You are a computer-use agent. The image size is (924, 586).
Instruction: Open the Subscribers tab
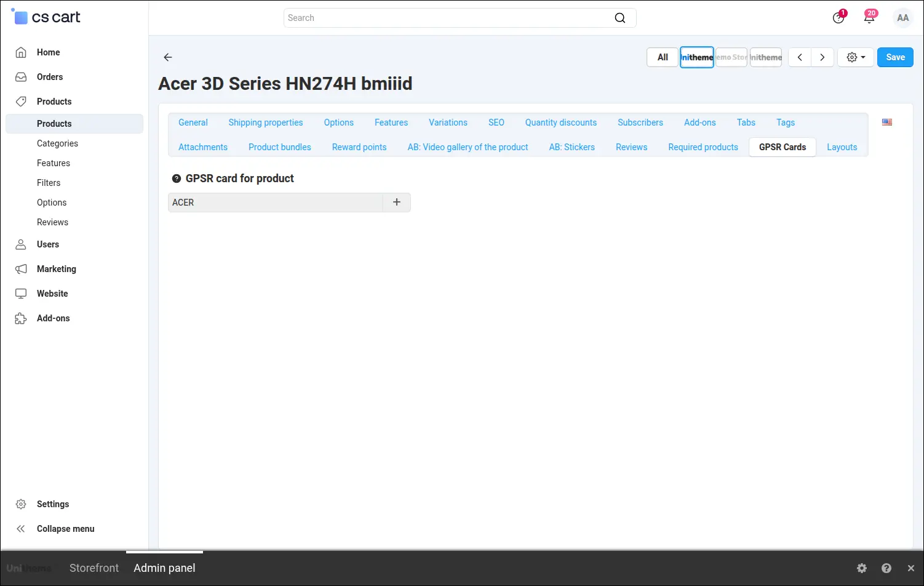click(x=640, y=122)
